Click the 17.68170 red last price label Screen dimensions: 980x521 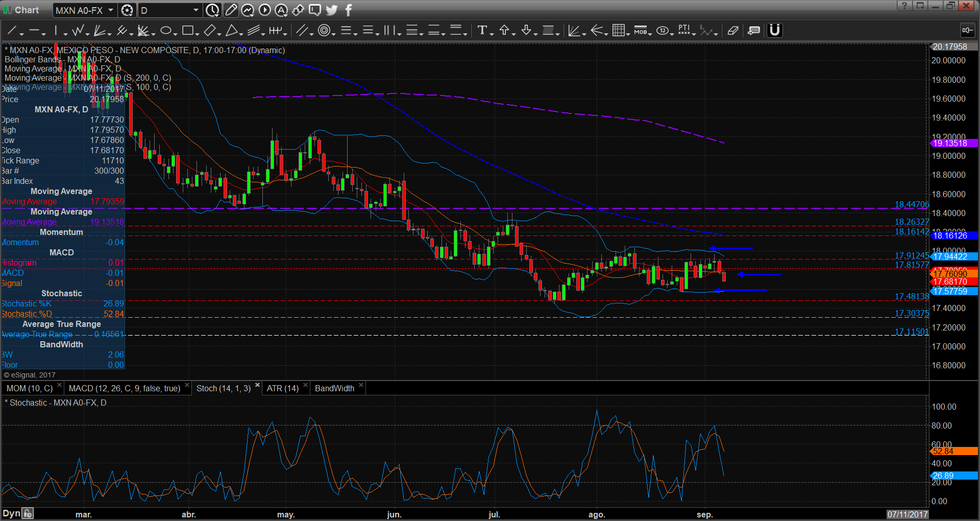[x=954, y=282]
